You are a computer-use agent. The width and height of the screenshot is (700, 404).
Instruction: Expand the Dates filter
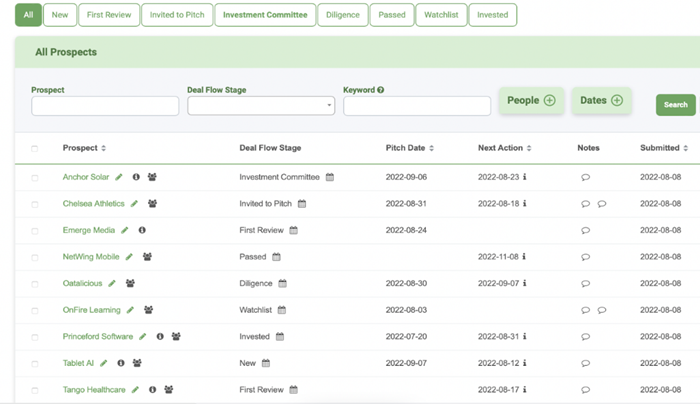(x=601, y=100)
